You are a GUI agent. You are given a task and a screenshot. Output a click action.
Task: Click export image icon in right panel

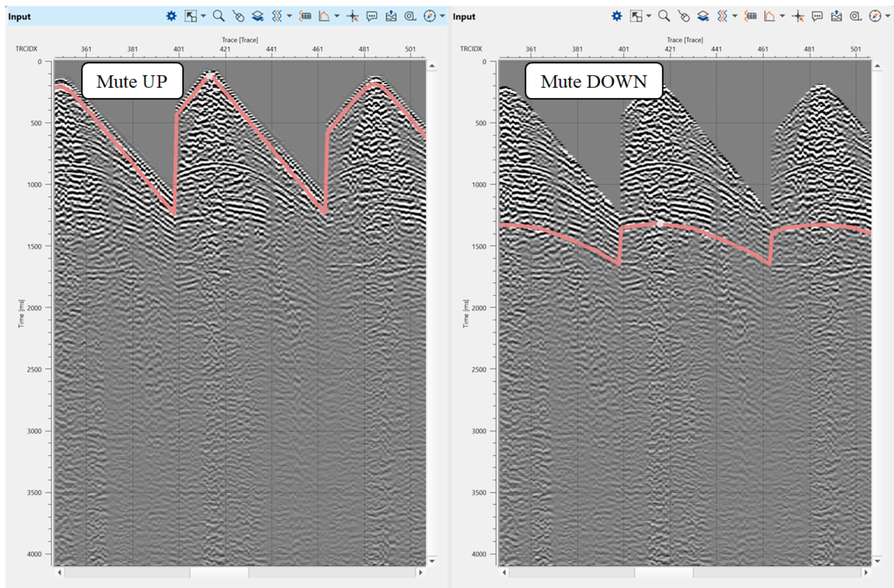[x=836, y=16]
